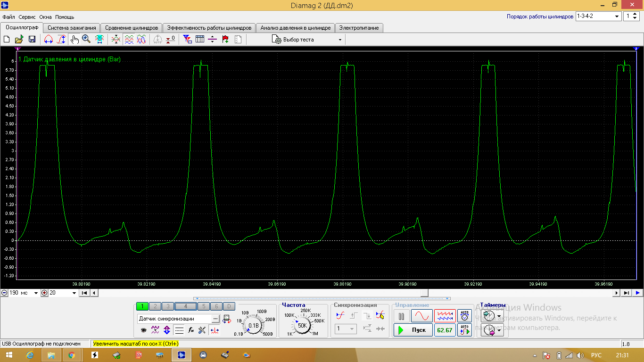Click the red-green crossed waveforms icon

(x=116, y=40)
